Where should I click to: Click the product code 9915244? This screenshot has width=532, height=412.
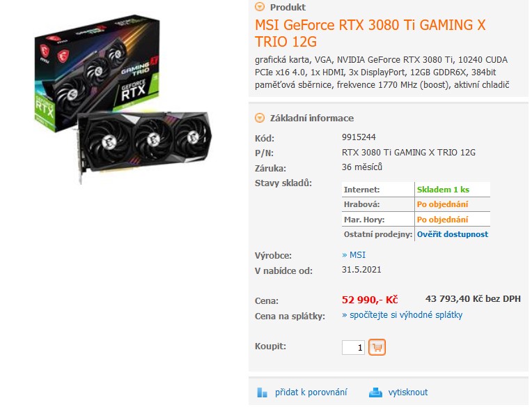tap(359, 137)
